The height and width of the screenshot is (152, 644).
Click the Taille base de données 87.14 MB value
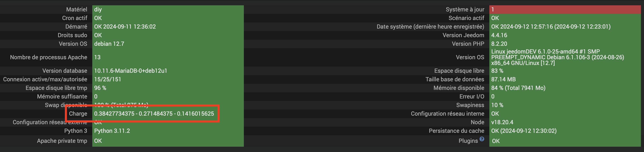click(503, 79)
